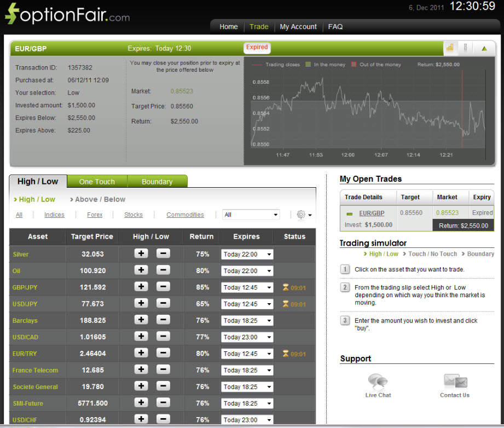The width and height of the screenshot is (504, 428).
Task: Click the chart view icon in EUR/GBP header
Action: coord(450,48)
